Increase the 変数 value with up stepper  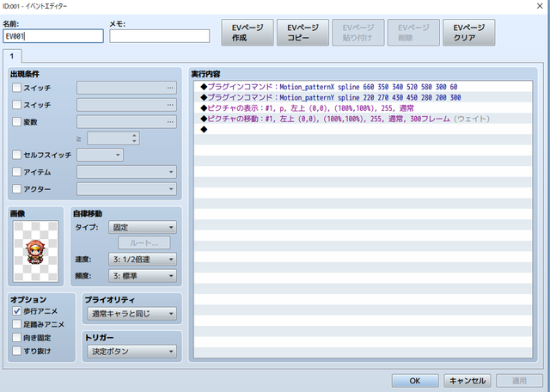134,136
